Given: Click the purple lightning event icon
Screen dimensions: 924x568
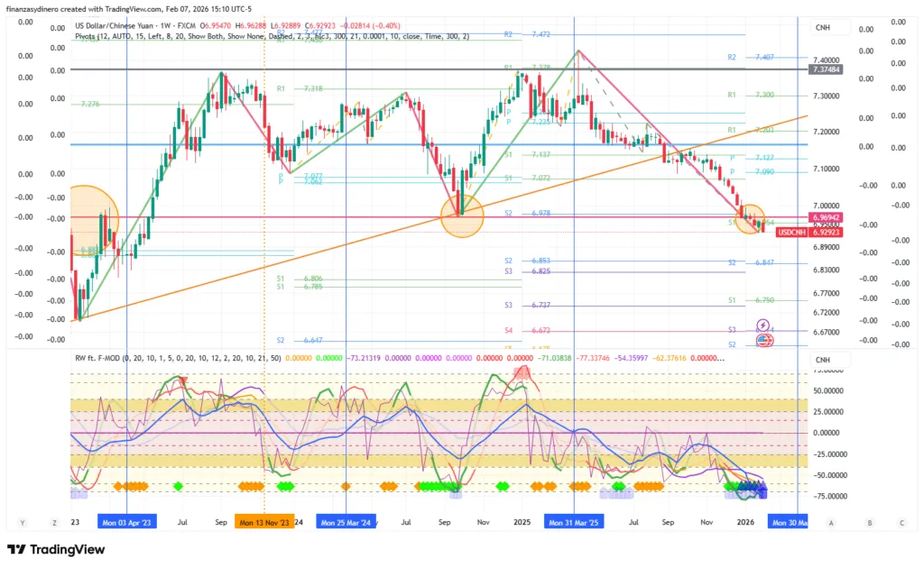Looking at the screenshot, I should click(763, 325).
